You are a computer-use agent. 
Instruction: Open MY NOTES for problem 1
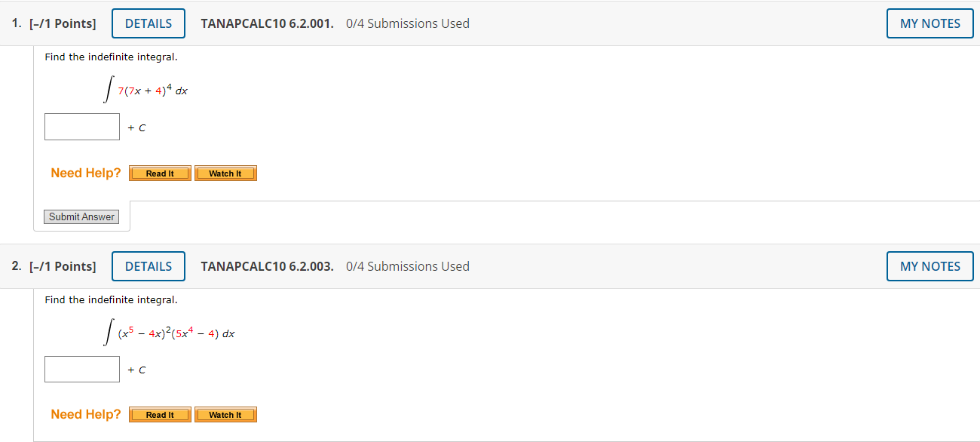(929, 23)
